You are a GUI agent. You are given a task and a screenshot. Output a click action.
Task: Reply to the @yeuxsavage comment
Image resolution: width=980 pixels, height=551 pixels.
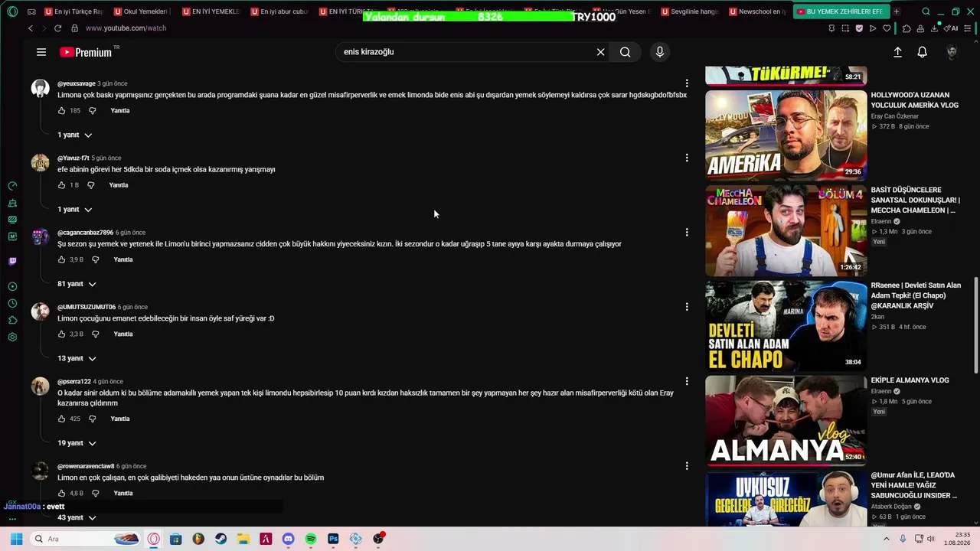click(x=120, y=111)
